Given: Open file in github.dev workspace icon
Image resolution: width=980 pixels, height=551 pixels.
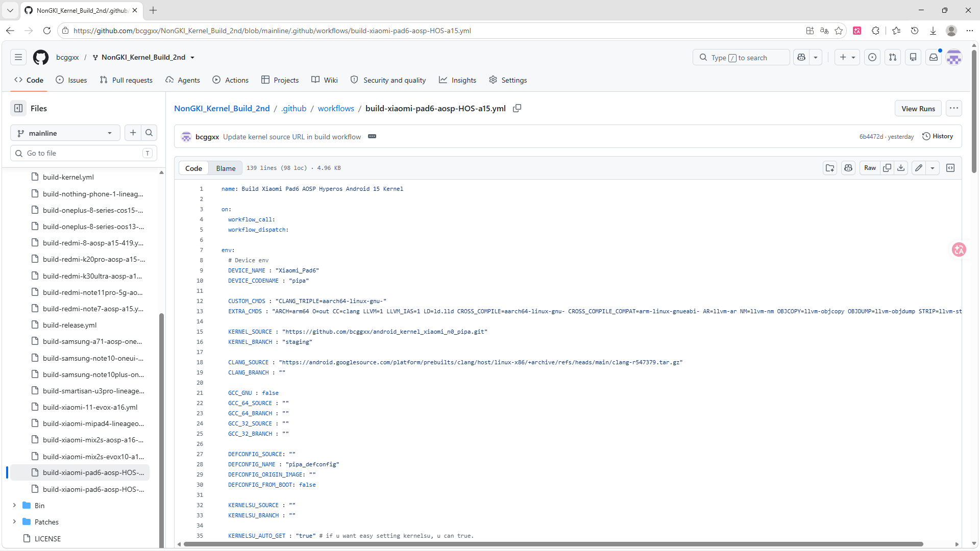Looking at the screenshot, I should pos(830,168).
